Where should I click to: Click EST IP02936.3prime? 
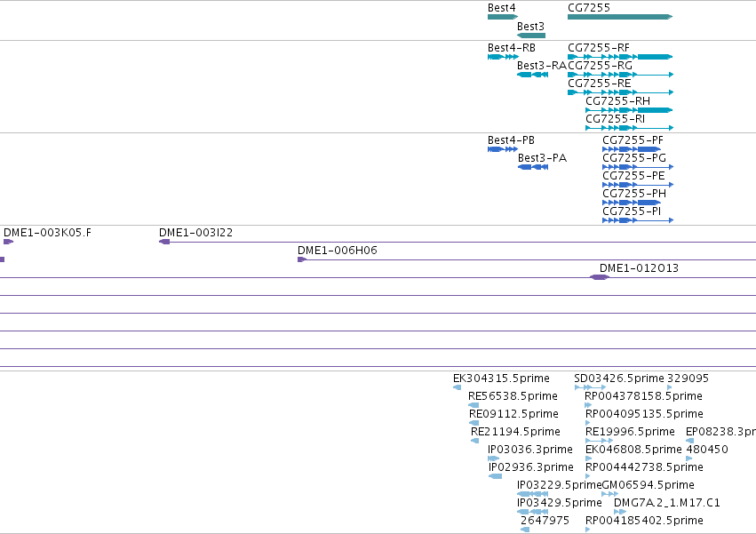tap(495, 476)
